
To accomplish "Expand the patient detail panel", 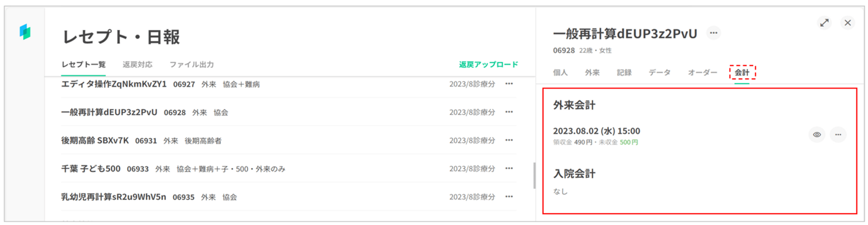I will pyautogui.click(x=824, y=23).
